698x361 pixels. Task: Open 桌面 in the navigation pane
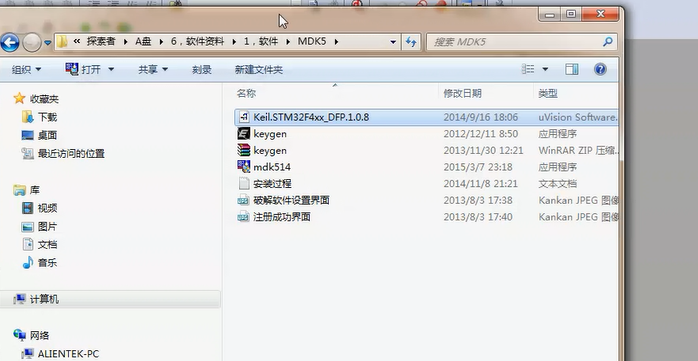pyautogui.click(x=47, y=135)
